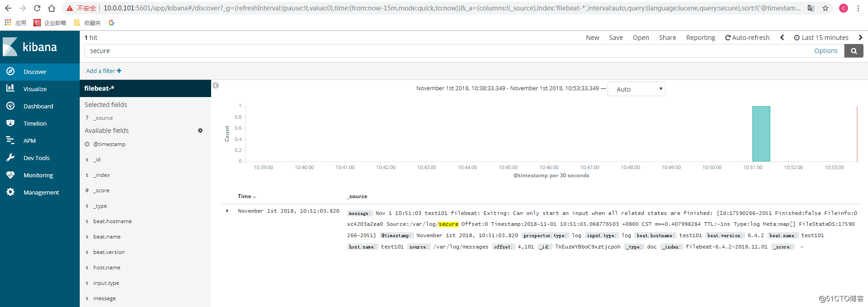Viewport: 868px width, 307px height.
Task: Open query Options link
Action: (826, 51)
